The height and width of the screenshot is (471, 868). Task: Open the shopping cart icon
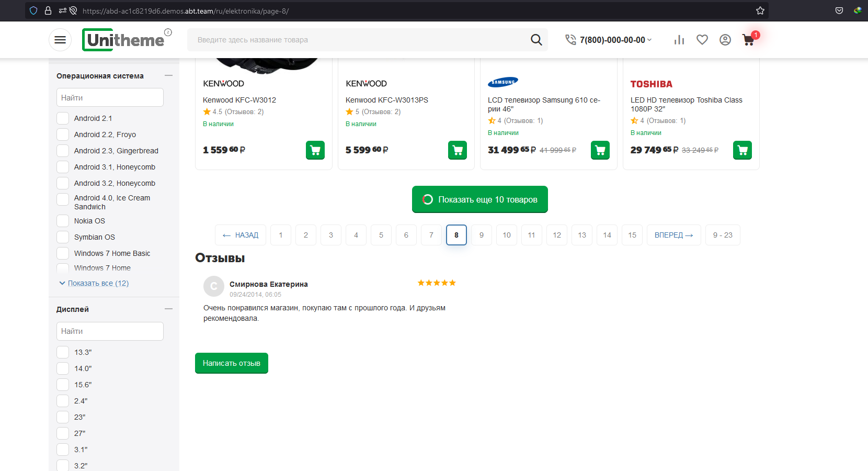[x=748, y=40]
